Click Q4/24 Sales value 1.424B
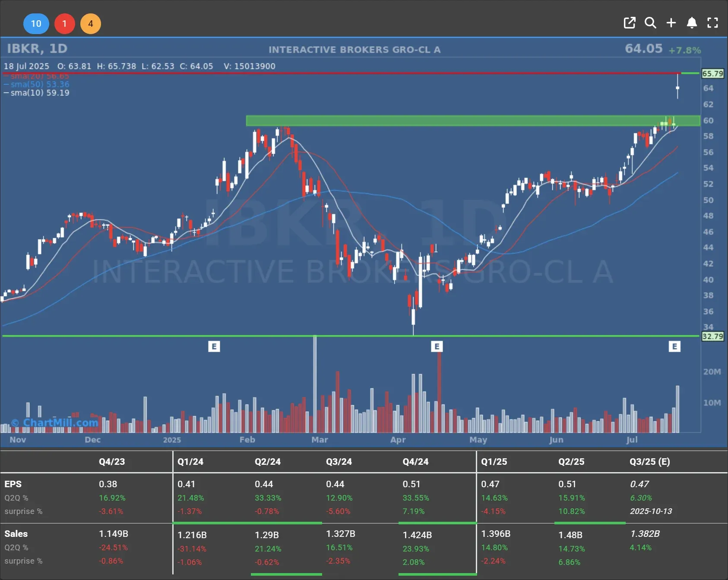 point(418,535)
